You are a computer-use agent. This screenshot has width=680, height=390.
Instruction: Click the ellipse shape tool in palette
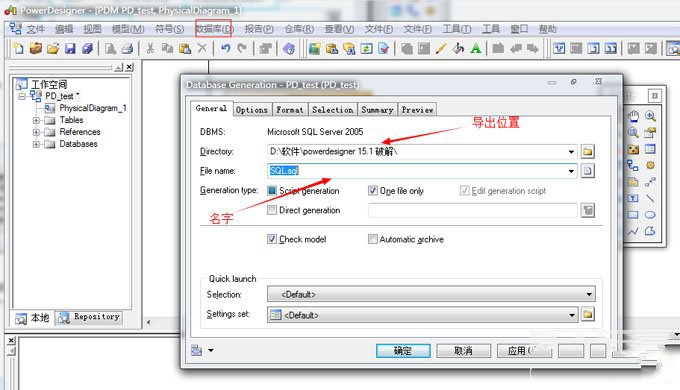pyautogui.click(x=650, y=215)
